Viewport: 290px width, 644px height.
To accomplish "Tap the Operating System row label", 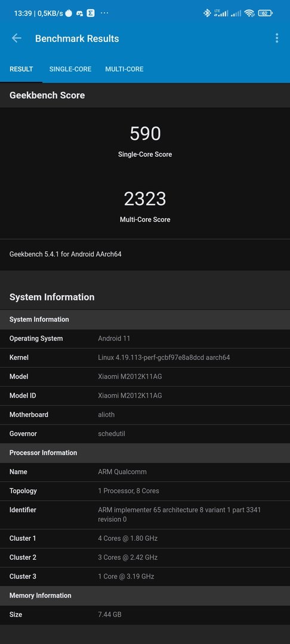I will [36, 339].
